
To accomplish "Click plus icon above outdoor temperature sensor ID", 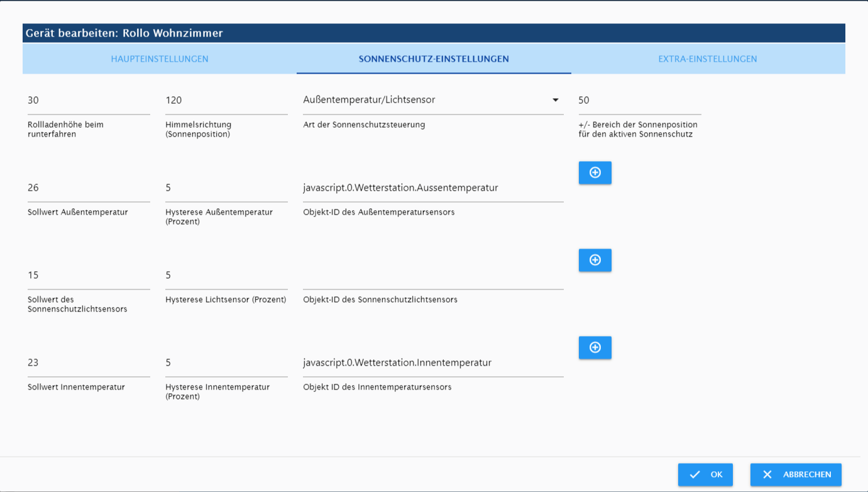I will pos(595,172).
